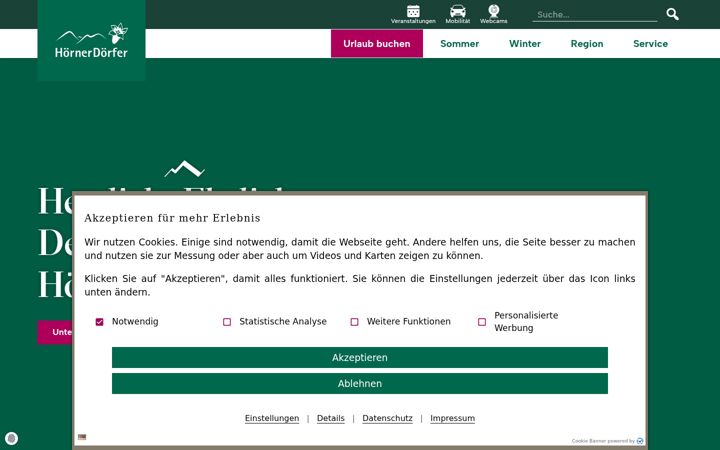Viewport: 720px width, 450px height.
Task: Toggle the Notwendig checkbox
Action: click(99, 322)
